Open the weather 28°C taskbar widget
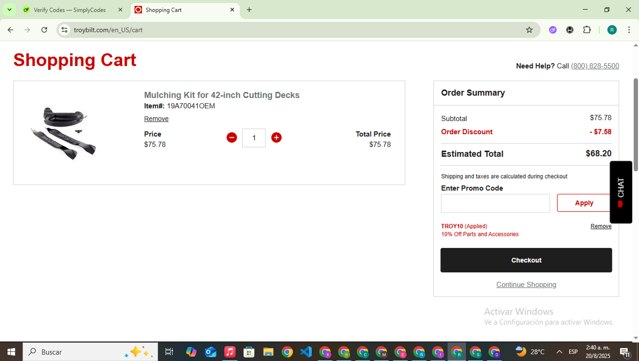The width and height of the screenshot is (639, 361). coord(530,352)
